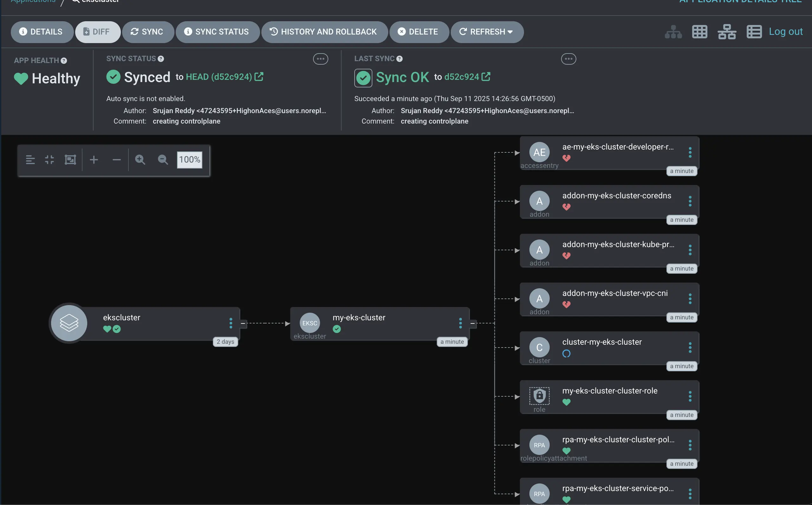Switch to the list view icon

click(754, 32)
